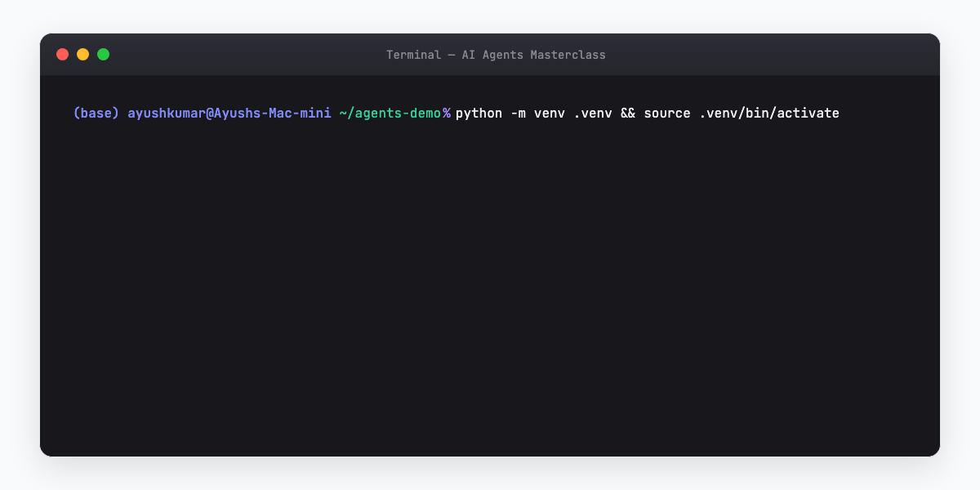Click the 'venv' module name after '-m'
Image resolution: width=980 pixels, height=490 pixels.
550,113
